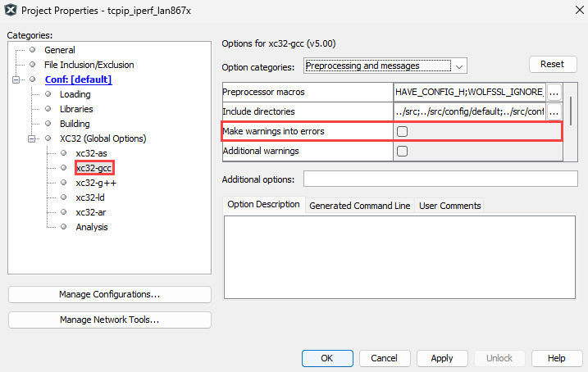Select the xc32-ld linker node

(x=90, y=197)
